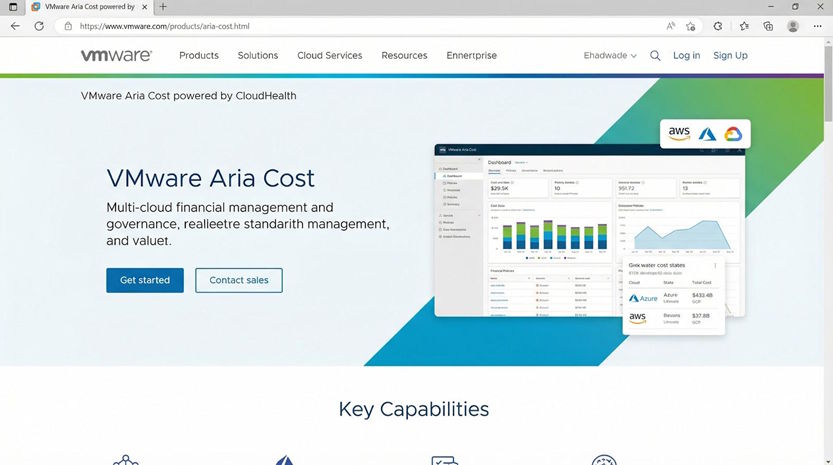Open the Solutions menu
Image resolution: width=833 pixels, height=465 pixels.
tap(258, 55)
